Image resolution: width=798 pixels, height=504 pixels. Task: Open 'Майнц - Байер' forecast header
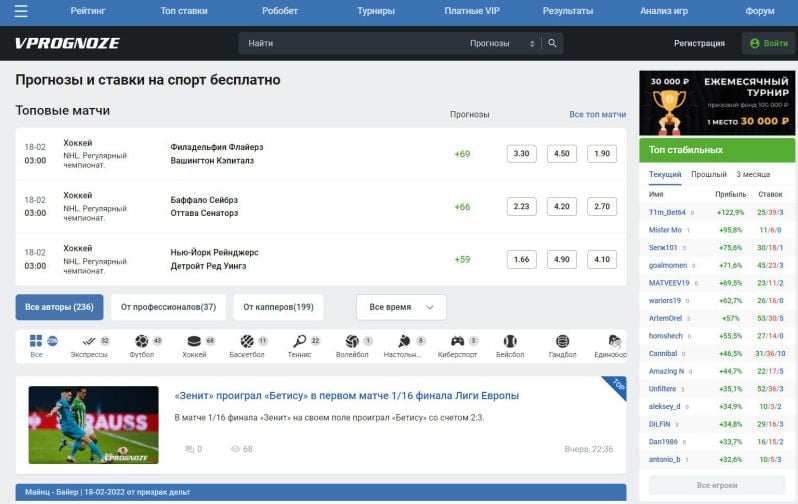click(x=321, y=492)
